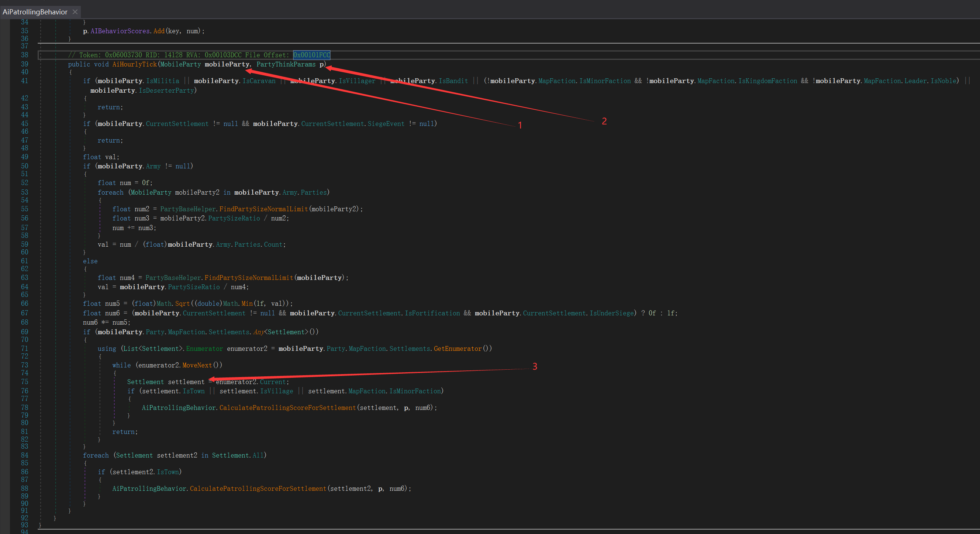Click the file offset 0x00101FCC in the comment

tap(311, 55)
